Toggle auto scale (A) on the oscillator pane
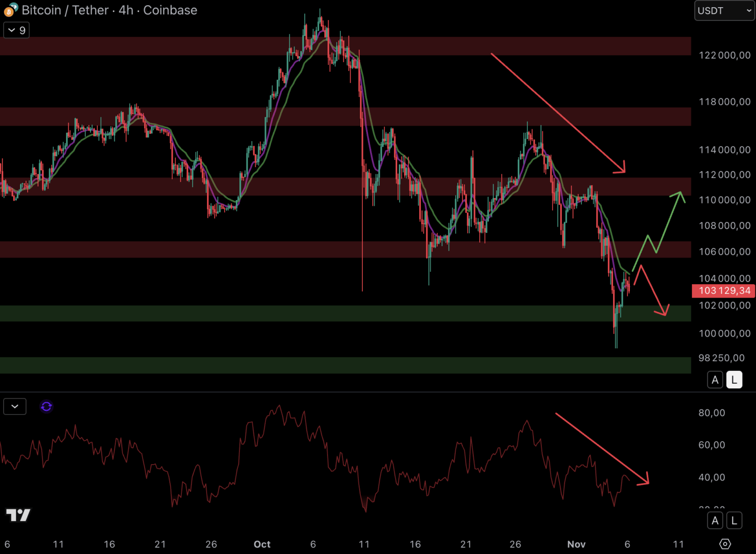 tap(715, 521)
